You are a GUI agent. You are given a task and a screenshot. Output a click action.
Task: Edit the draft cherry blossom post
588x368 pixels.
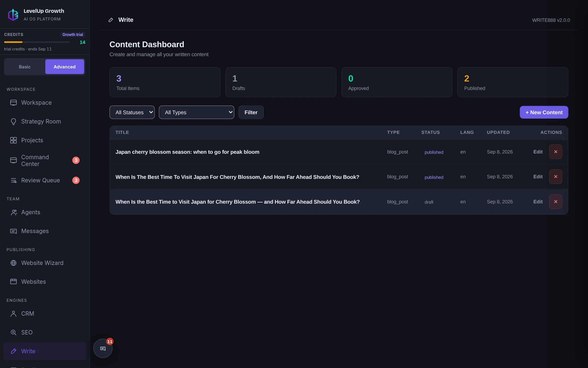pyautogui.click(x=538, y=202)
